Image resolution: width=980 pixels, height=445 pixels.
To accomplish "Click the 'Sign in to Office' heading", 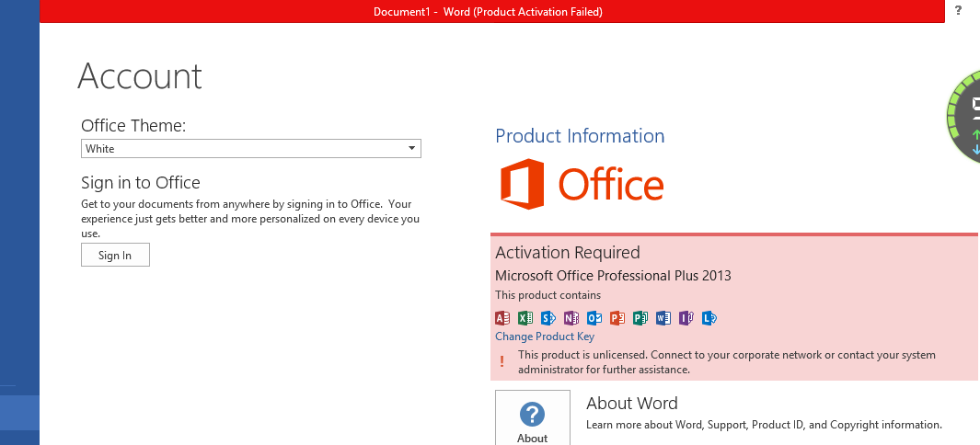I will click(x=141, y=183).
